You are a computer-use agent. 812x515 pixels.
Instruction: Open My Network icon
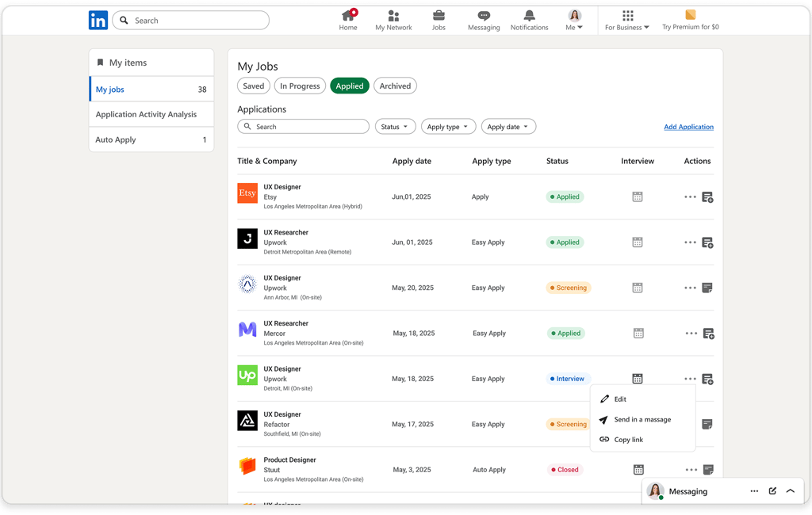[393, 16]
